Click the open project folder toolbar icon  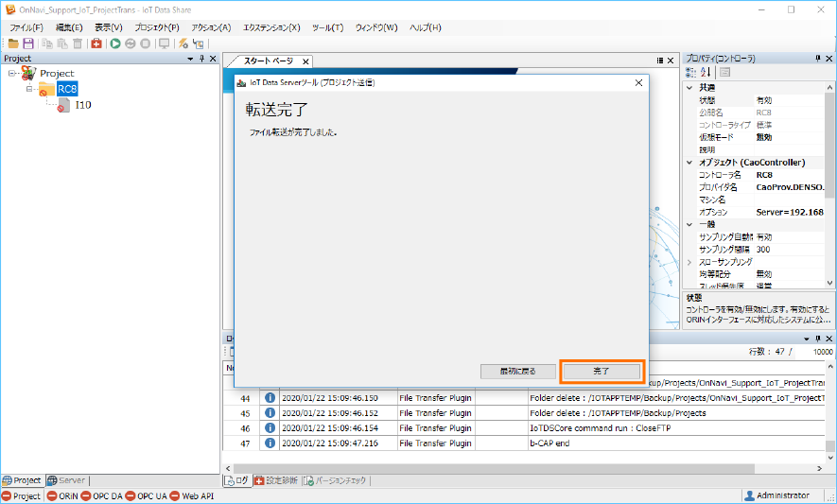(13, 43)
